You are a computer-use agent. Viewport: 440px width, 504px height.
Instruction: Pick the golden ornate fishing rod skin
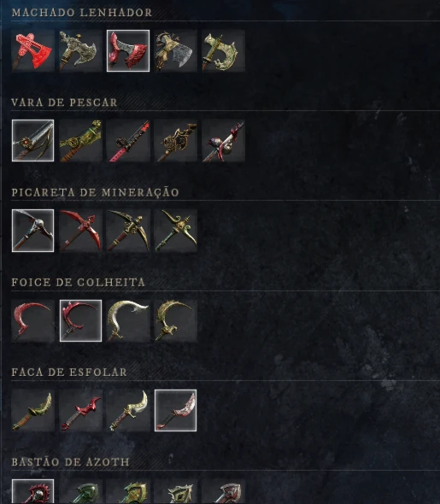pyautogui.click(x=175, y=141)
